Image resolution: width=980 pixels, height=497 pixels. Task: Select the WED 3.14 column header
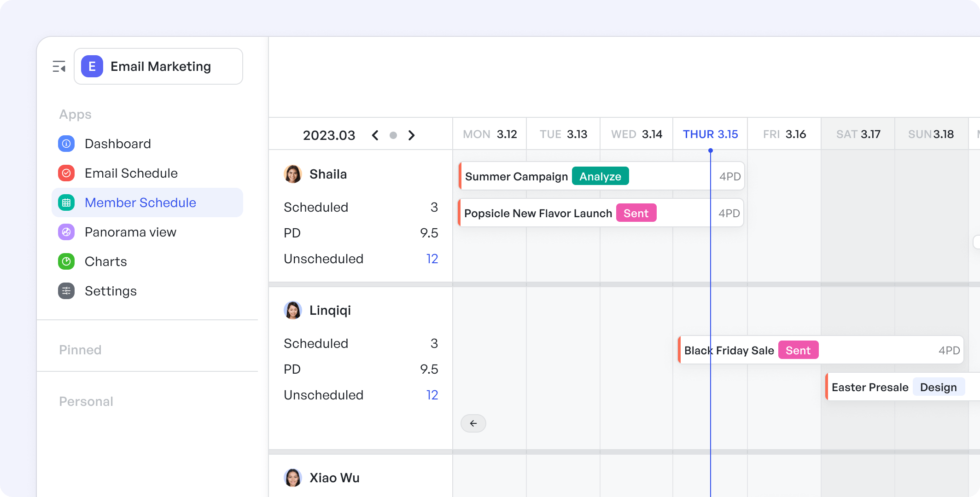click(x=636, y=134)
